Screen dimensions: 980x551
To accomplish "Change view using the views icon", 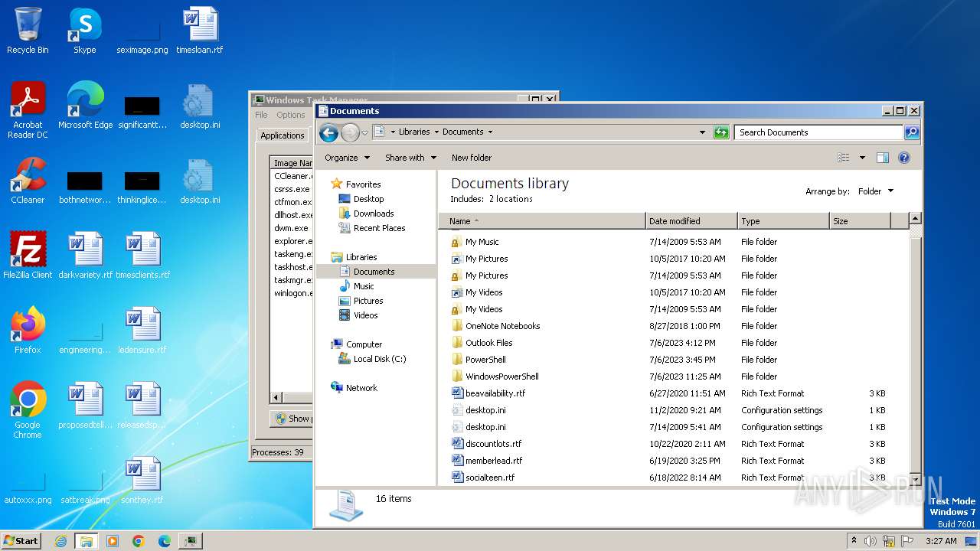I will 844,158.
